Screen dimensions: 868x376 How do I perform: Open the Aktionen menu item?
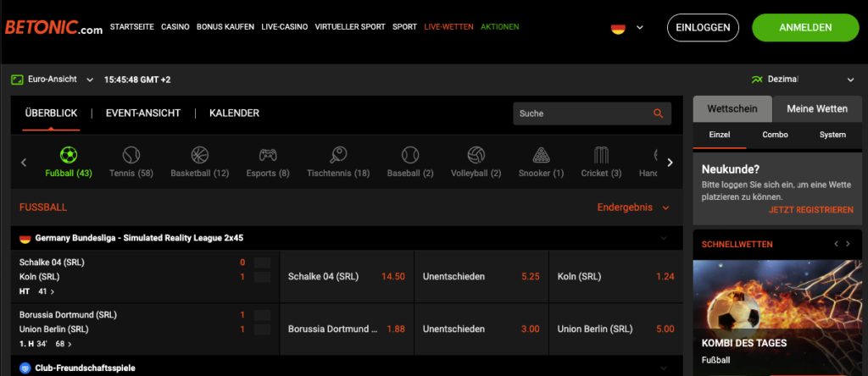500,26
